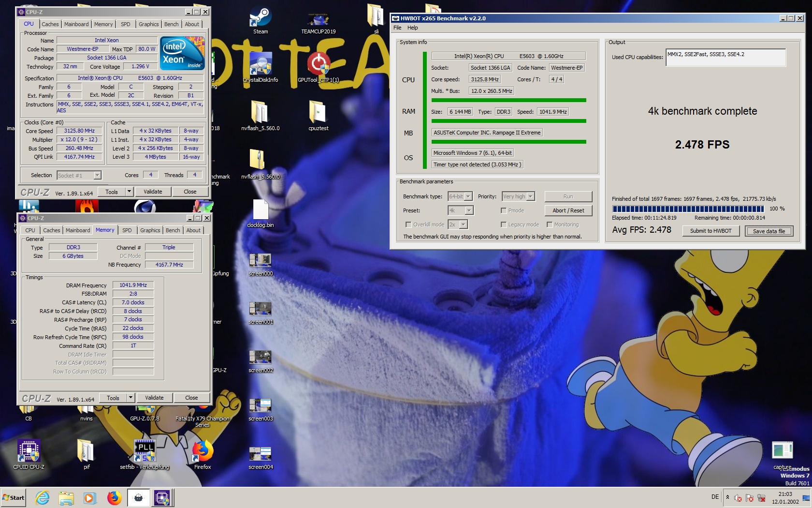Click Tools button in bottom CPU-Z
812x508 pixels.
pyautogui.click(x=113, y=398)
